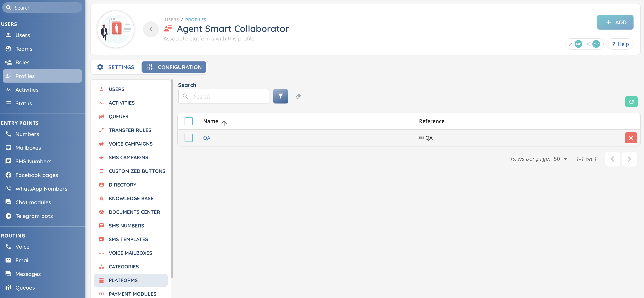Toggle the select-all header checkbox
Image resolution: width=644 pixels, height=298 pixels.
pyautogui.click(x=188, y=121)
